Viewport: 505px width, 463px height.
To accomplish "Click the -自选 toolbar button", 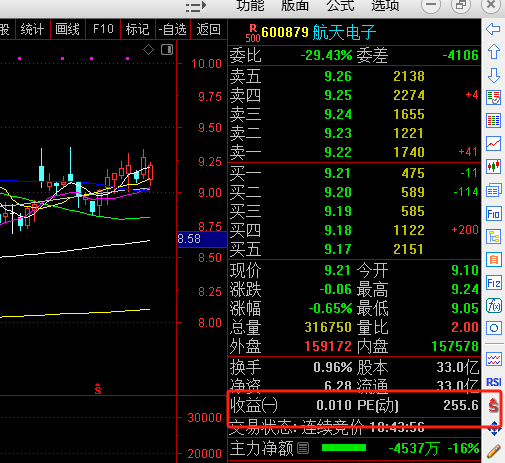I will [173, 29].
